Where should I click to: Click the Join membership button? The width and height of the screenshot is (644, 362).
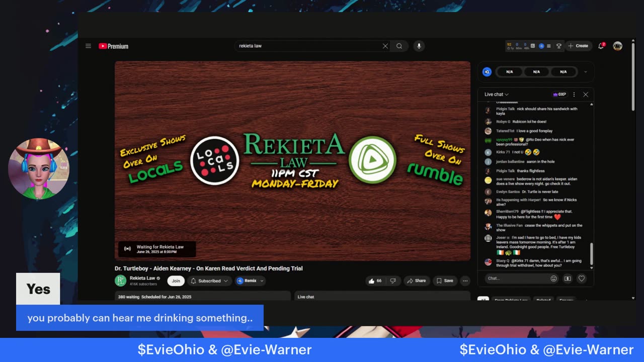pyautogui.click(x=176, y=281)
